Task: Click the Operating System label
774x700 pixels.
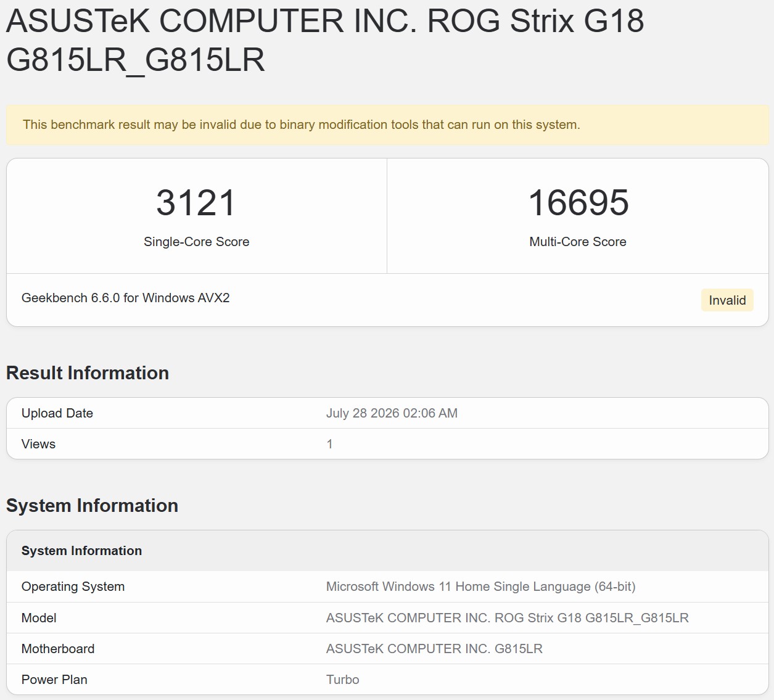Action: (73, 587)
